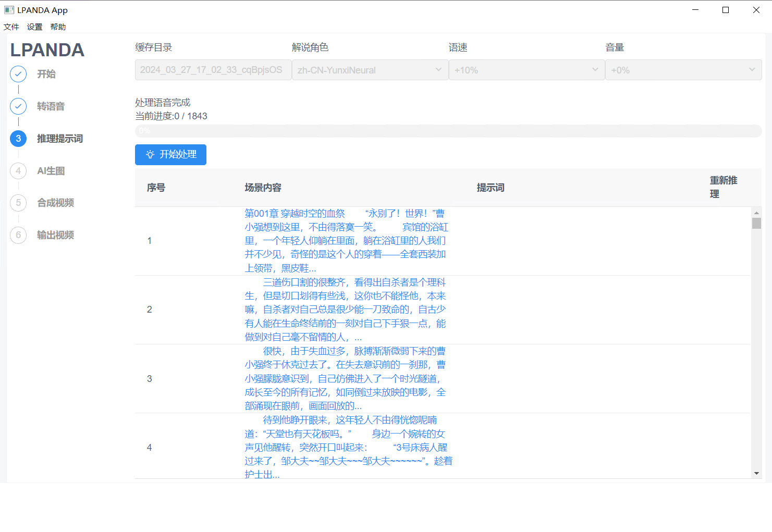
Task: Click scene text starting 三道伤口割的很整齐
Action: (x=346, y=310)
